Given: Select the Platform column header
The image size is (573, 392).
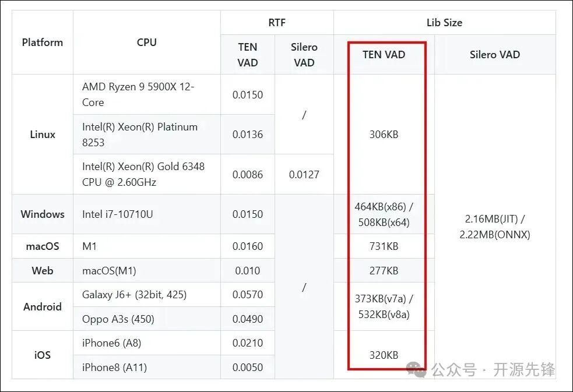Looking at the screenshot, I should pyautogui.click(x=43, y=43).
